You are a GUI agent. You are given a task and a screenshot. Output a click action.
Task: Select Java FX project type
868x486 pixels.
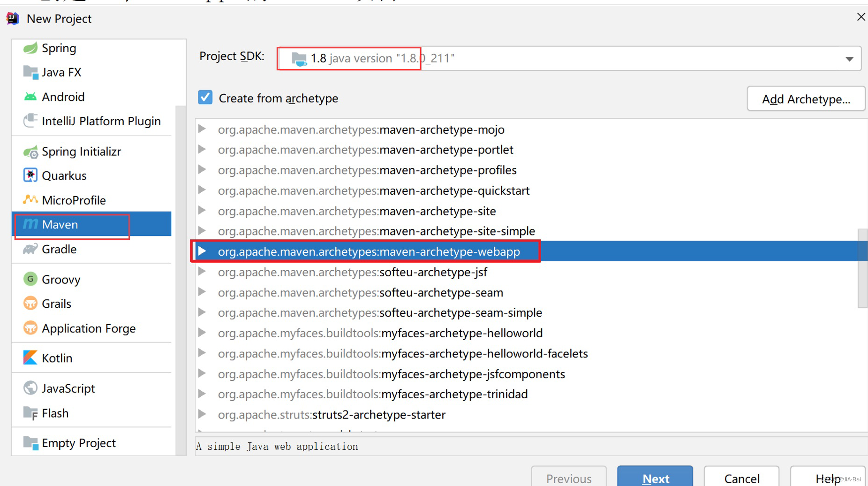coord(91,72)
